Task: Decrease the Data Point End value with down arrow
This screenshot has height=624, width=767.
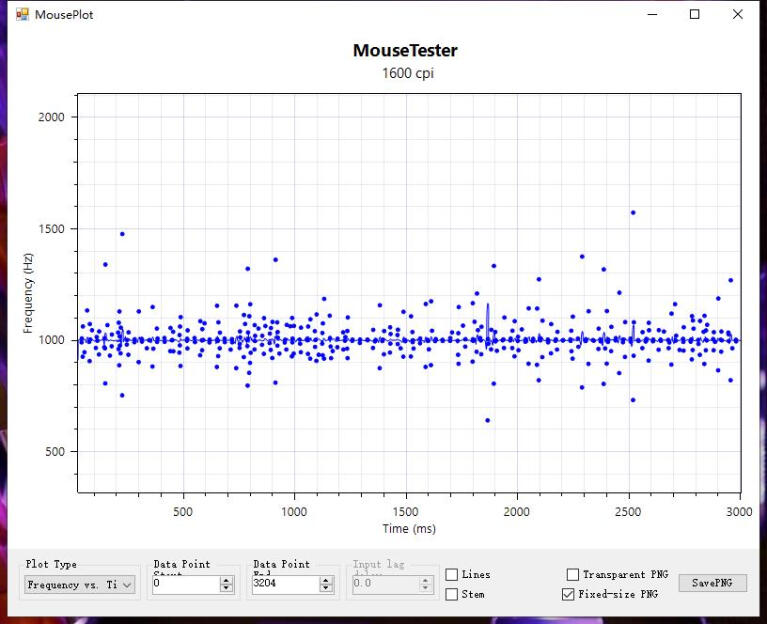Action: tap(327, 589)
